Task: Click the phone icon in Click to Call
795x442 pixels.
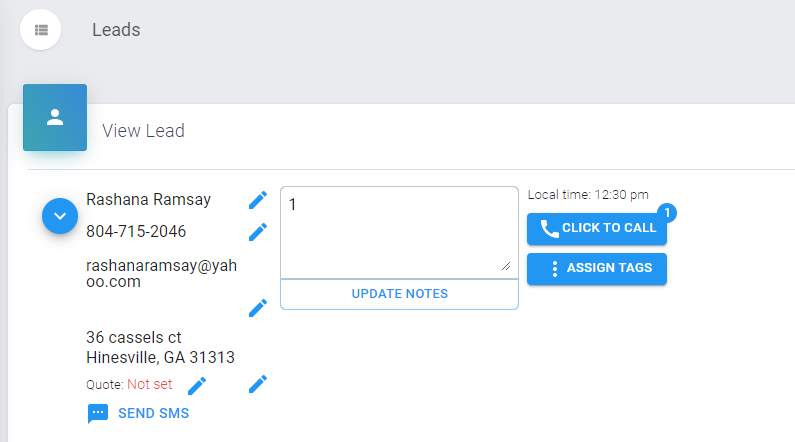Action: pos(549,229)
